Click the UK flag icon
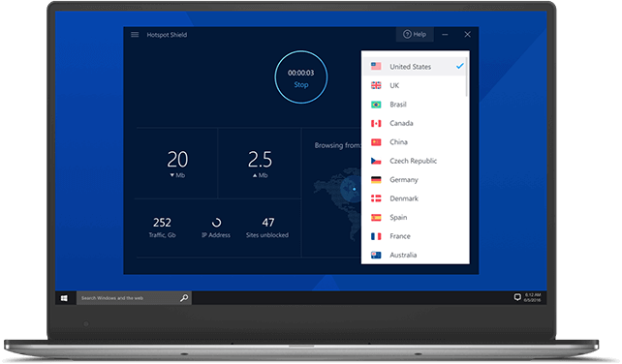 [376, 85]
